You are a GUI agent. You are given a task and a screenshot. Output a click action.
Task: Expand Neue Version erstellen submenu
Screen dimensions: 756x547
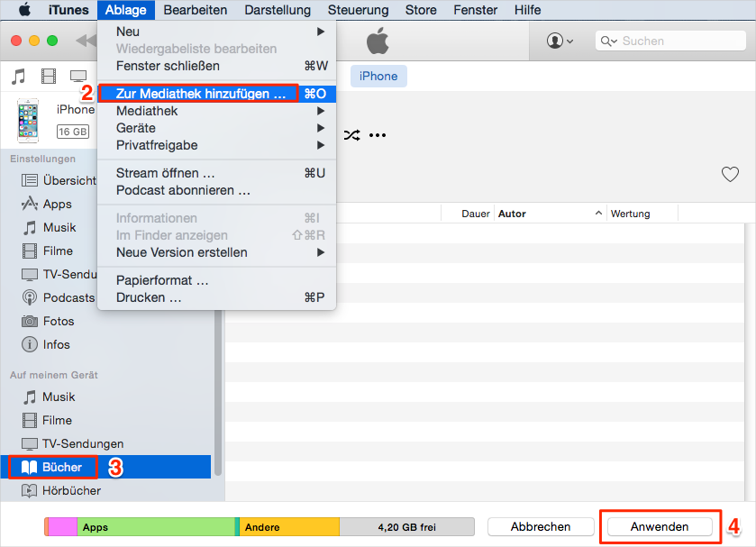[x=216, y=252]
